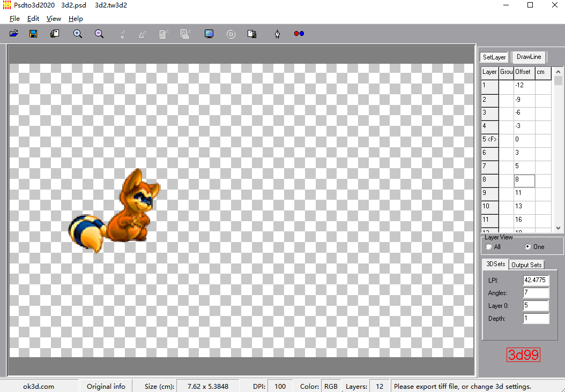Click the LPI input field
This screenshot has width=565, height=392.
536,280
